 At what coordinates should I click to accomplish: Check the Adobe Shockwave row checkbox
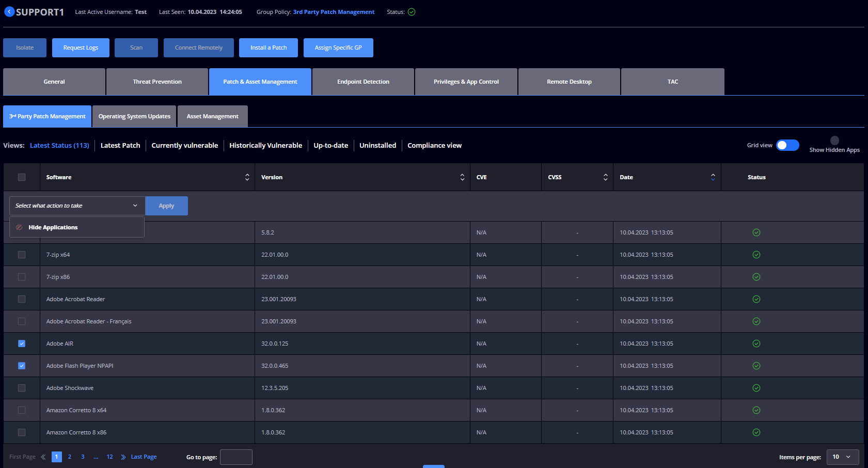coord(22,388)
